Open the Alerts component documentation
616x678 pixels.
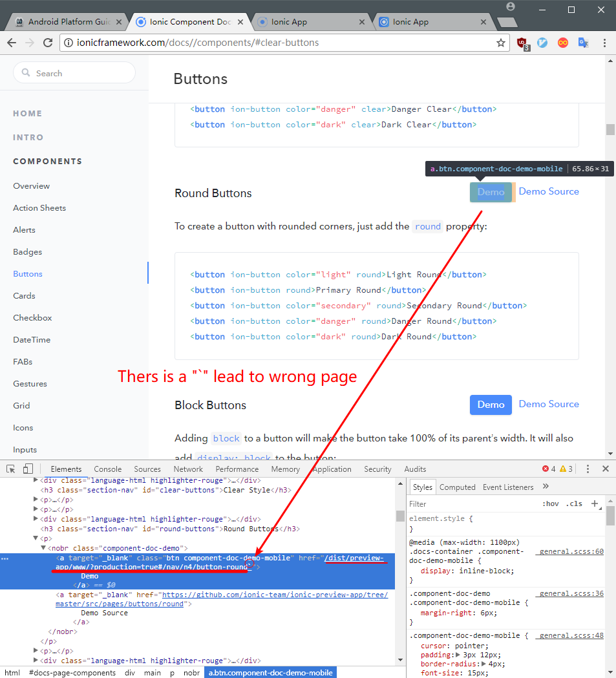pos(24,229)
